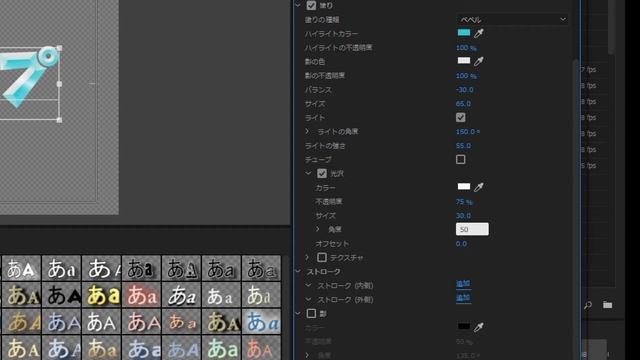Use the 光沢 カラー eyedropper

(479, 187)
